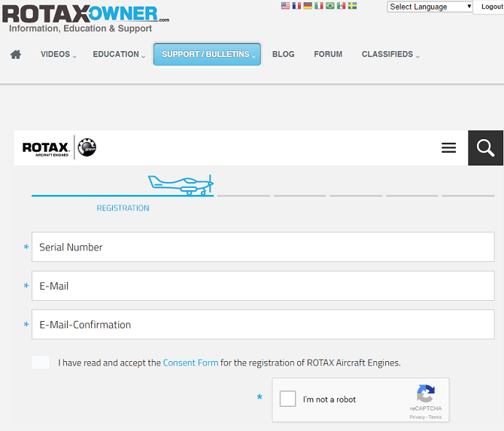Image resolution: width=504 pixels, height=431 pixels.
Task: Select the German flag language icon
Action: click(x=308, y=5)
